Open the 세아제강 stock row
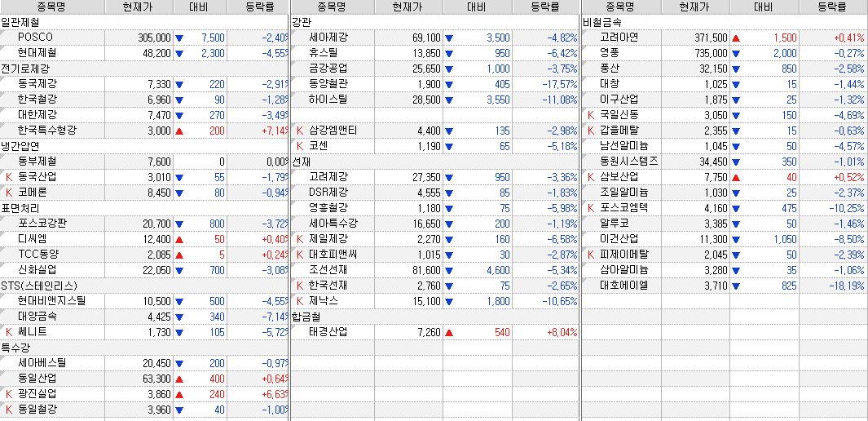The image size is (868, 421). pyautogui.click(x=329, y=38)
